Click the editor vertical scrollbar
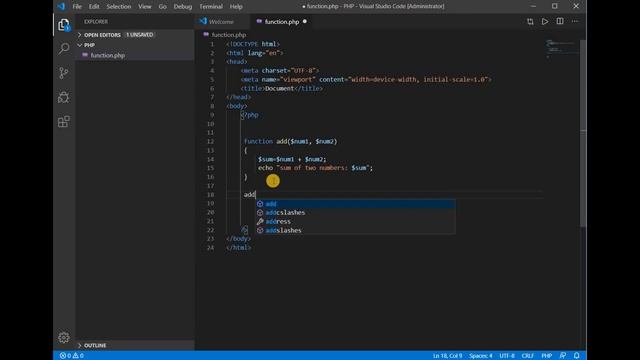 coord(583,133)
